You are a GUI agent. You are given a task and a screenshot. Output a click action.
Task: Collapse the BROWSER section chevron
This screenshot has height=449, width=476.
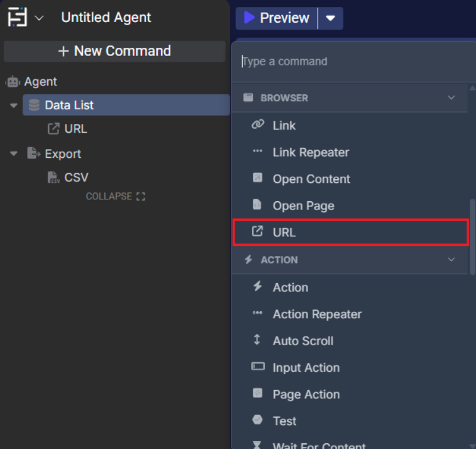[451, 98]
